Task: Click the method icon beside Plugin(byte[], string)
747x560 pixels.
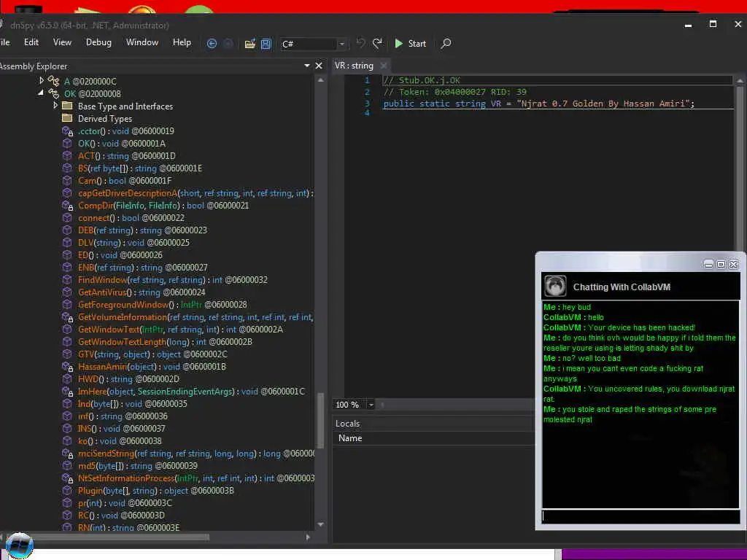Action: (67, 491)
